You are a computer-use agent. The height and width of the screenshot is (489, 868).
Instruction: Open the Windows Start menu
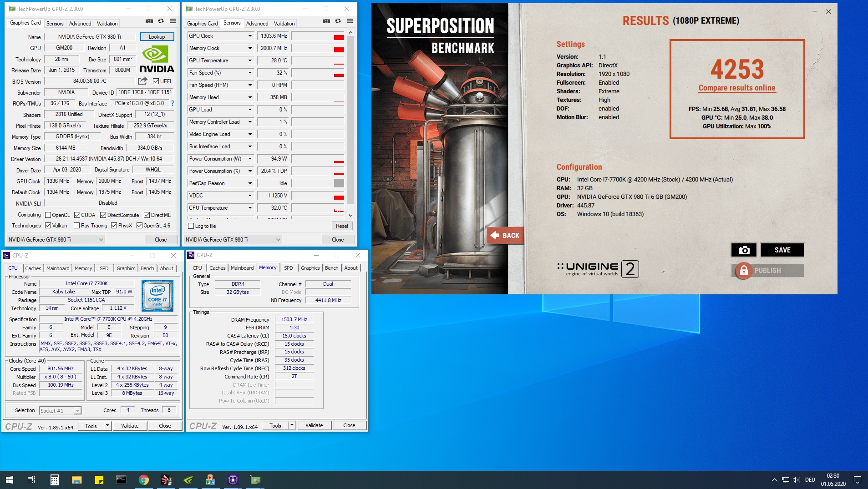coord(9,480)
